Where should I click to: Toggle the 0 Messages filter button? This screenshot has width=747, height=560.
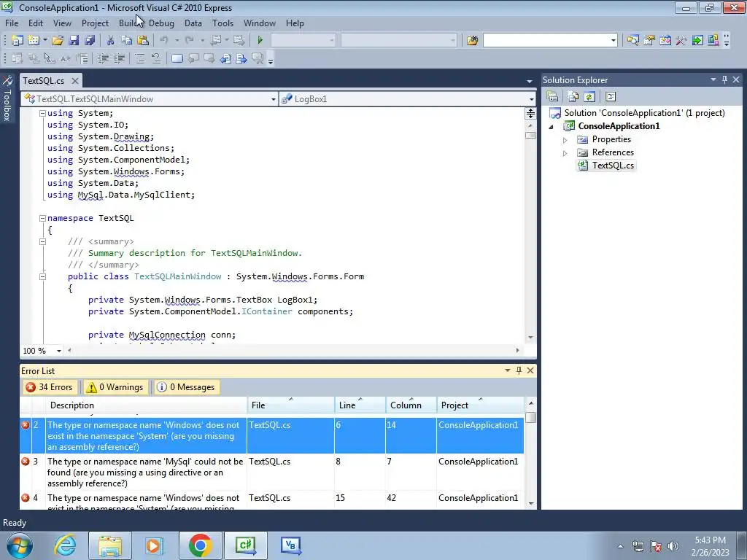tap(186, 387)
